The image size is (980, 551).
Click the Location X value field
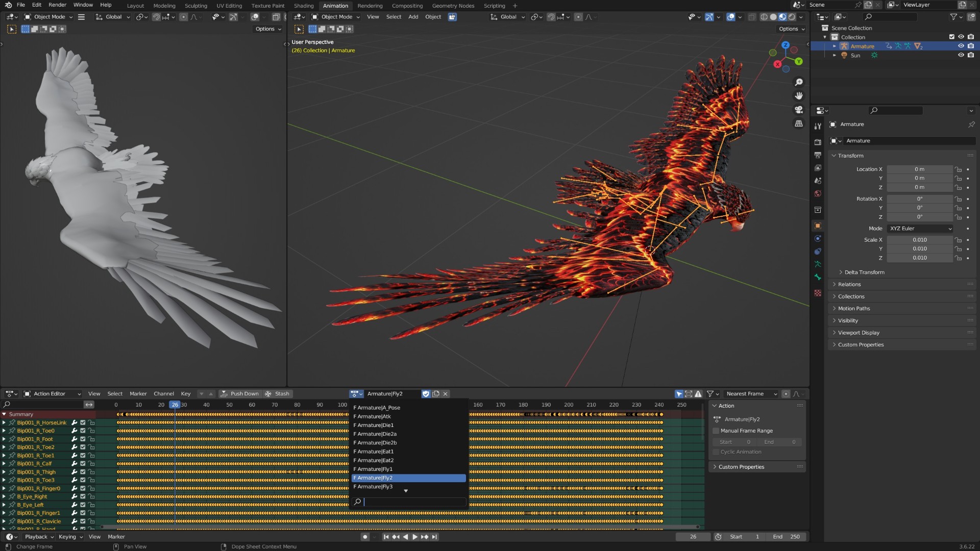click(919, 169)
